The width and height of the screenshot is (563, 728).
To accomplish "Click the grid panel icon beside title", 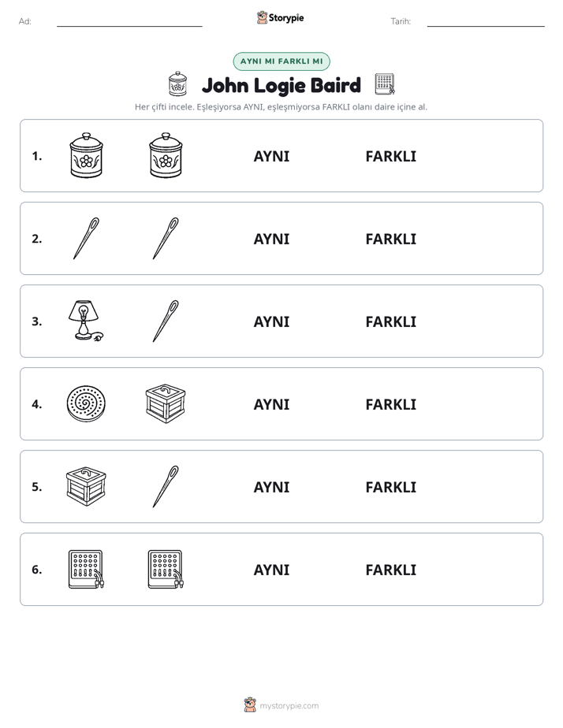I will pyautogui.click(x=385, y=84).
